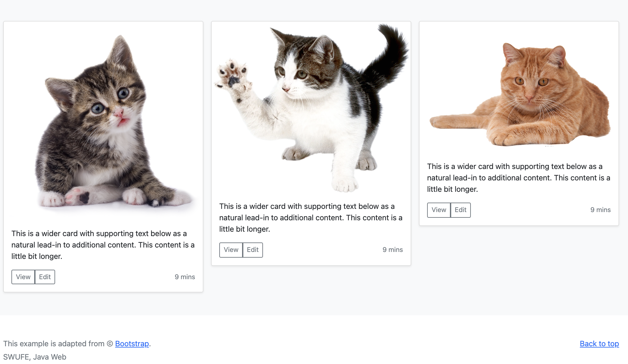Follow the Bootstrap link in the footer
This screenshot has width=628, height=364.
point(132,344)
